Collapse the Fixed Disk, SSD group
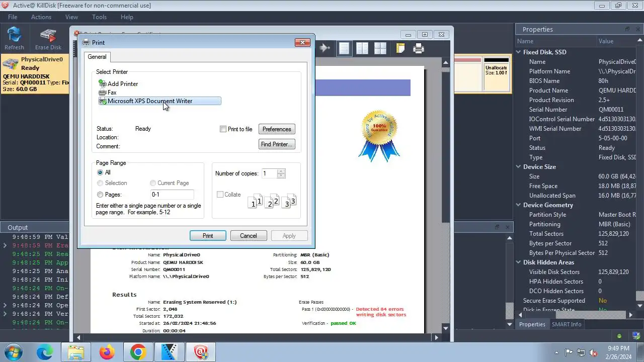The width and height of the screenshot is (644, 362). [x=519, y=52]
